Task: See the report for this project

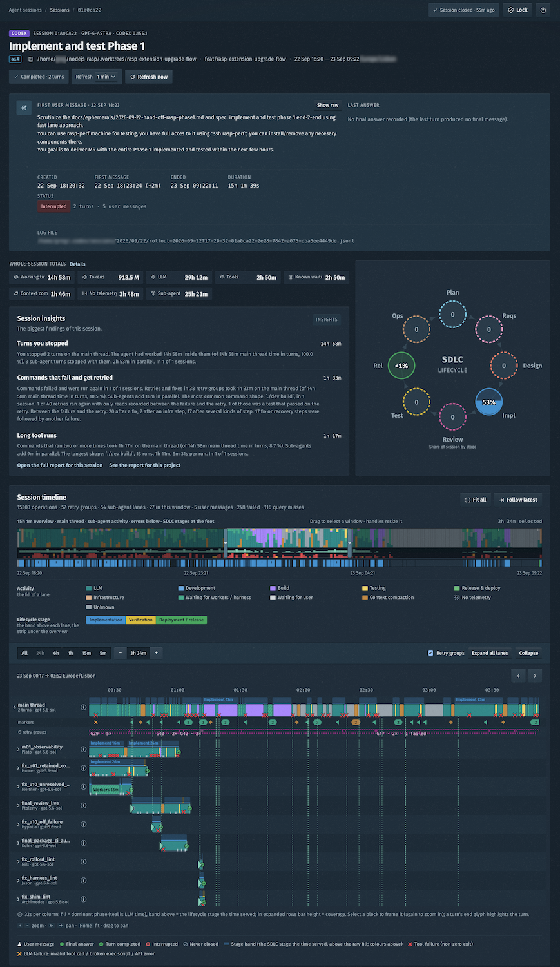Action: 145,465
